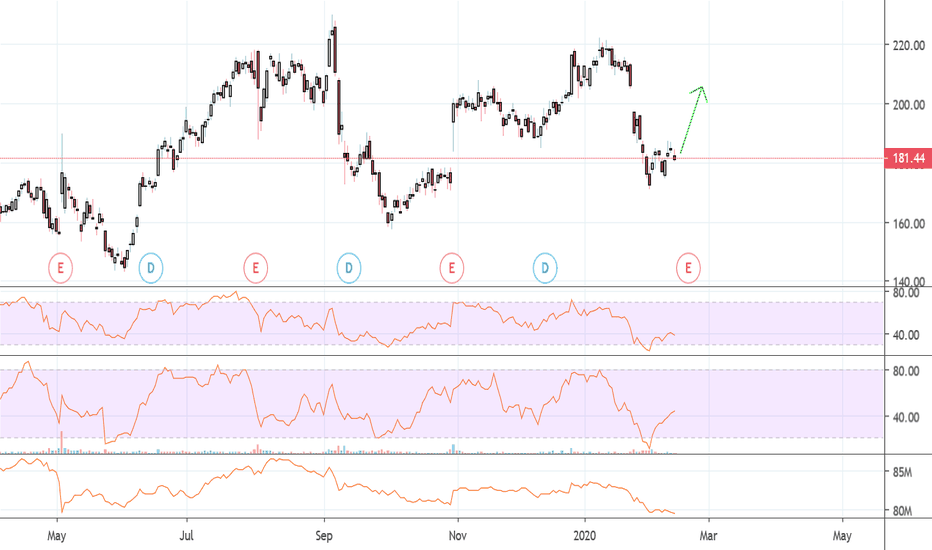Viewport: 932px width, 550px height.
Task: Click the Sep label on time axis
Action: point(324,536)
